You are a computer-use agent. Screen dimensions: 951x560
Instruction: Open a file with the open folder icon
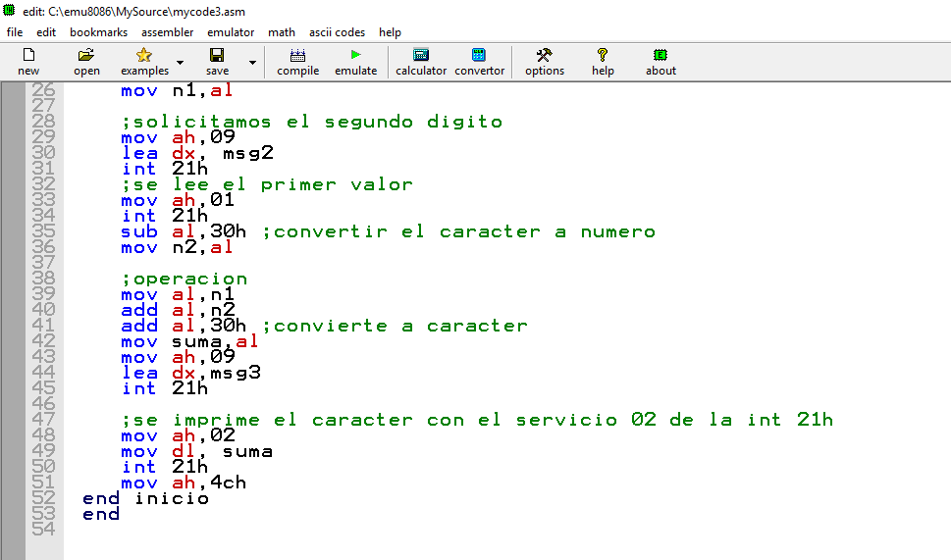pyautogui.click(x=86, y=55)
